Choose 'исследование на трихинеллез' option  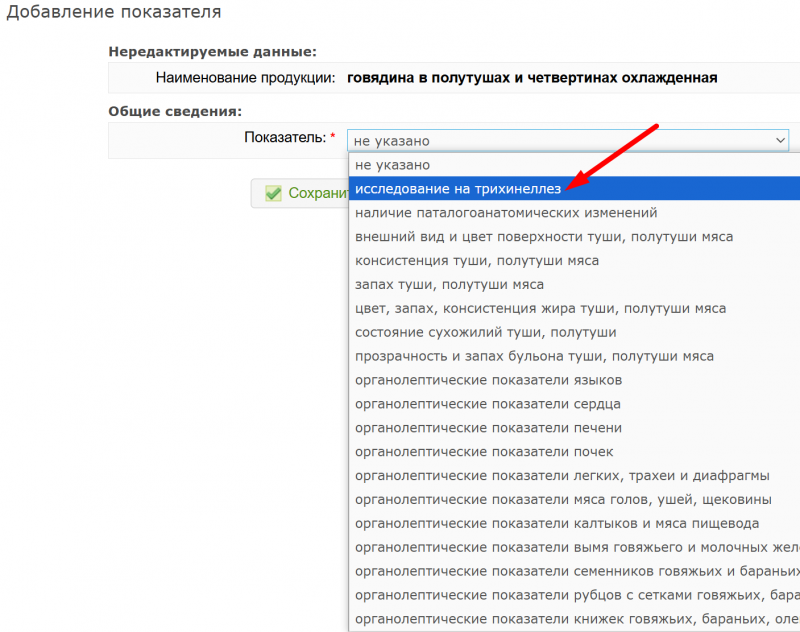(x=458, y=189)
